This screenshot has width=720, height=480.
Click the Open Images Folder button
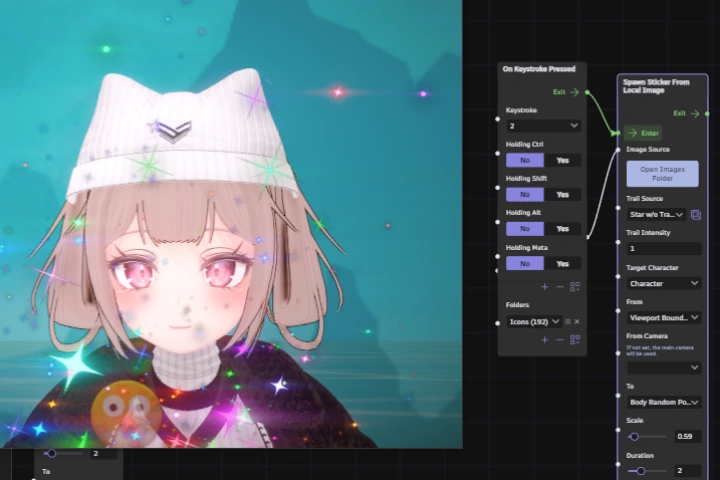[x=663, y=173]
